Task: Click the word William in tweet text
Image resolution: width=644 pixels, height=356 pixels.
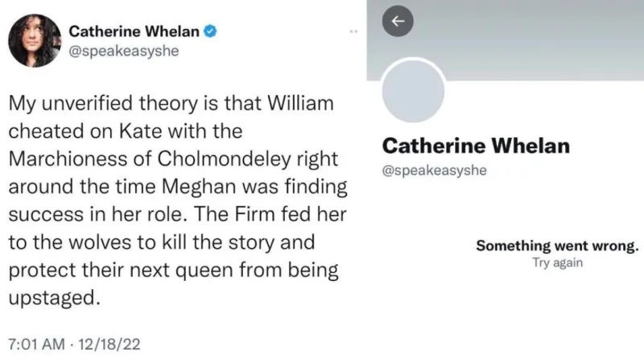Action: (x=300, y=103)
